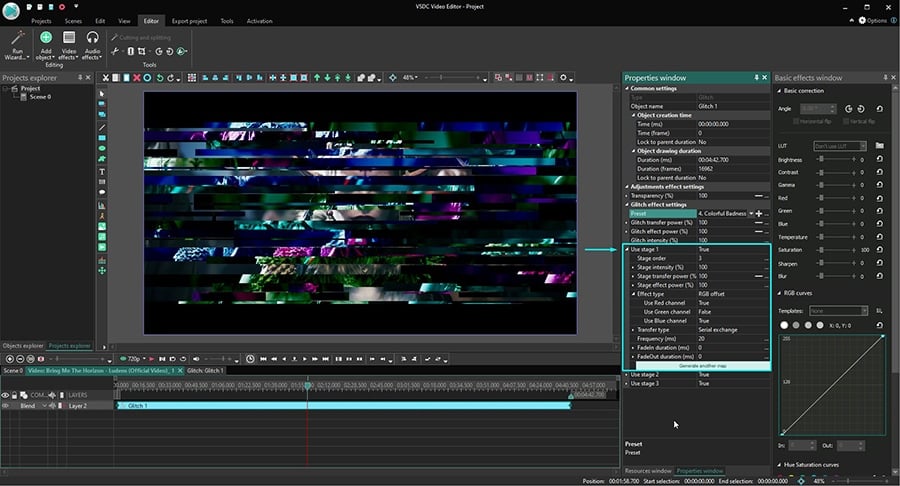Click the cut scissors icon in the editor toolbar
Screen dimensions: 900x486
106,77
